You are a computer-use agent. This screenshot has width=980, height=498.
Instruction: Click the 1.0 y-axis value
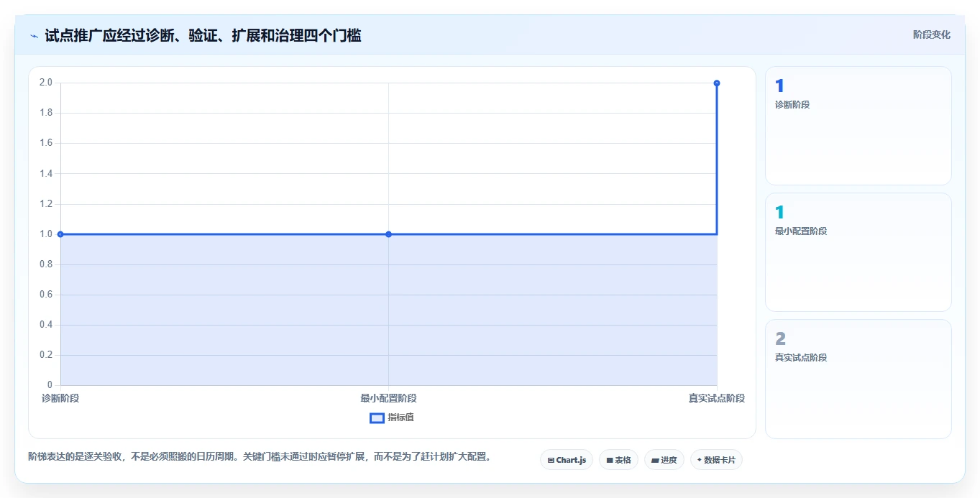46,234
